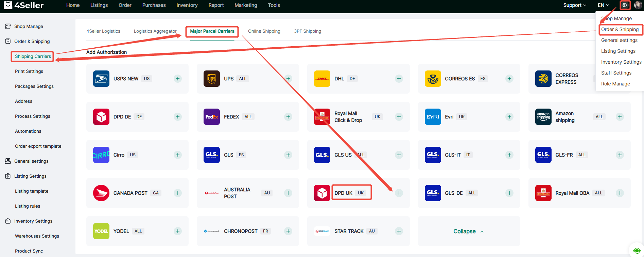Select Order & Shipping in settings dropdown
The height and width of the screenshot is (257, 644).
(620, 29)
